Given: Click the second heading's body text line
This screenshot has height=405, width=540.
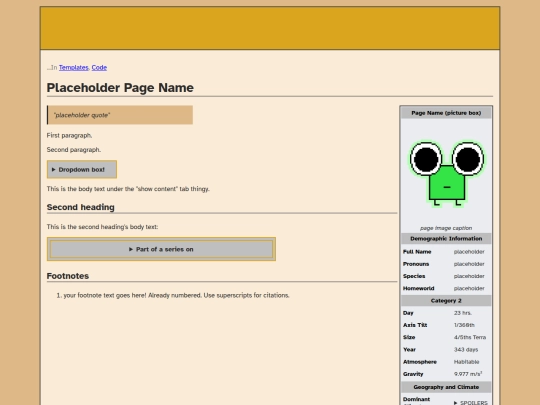Looking at the screenshot, I should coord(102,227).
